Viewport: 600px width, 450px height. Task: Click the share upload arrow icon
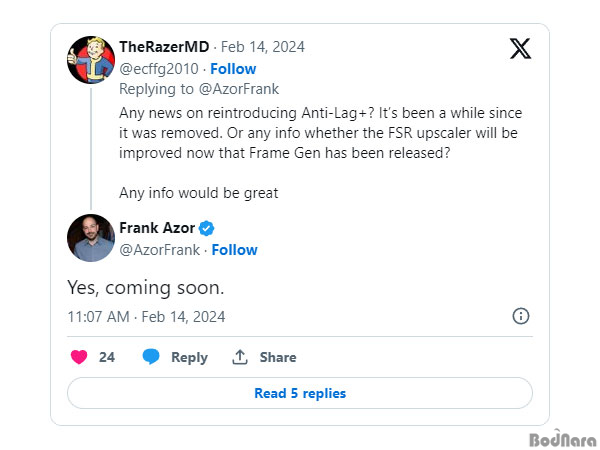coord(240,357)
